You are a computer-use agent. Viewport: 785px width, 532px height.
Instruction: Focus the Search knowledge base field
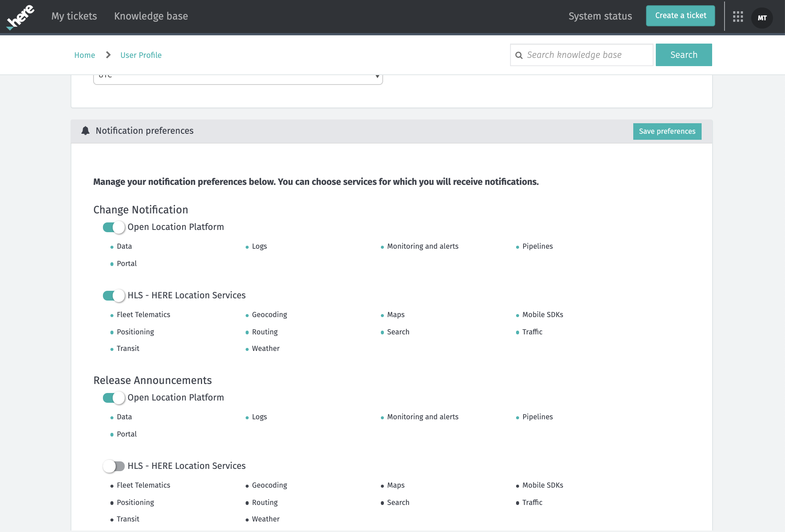[x=581, y=55]
